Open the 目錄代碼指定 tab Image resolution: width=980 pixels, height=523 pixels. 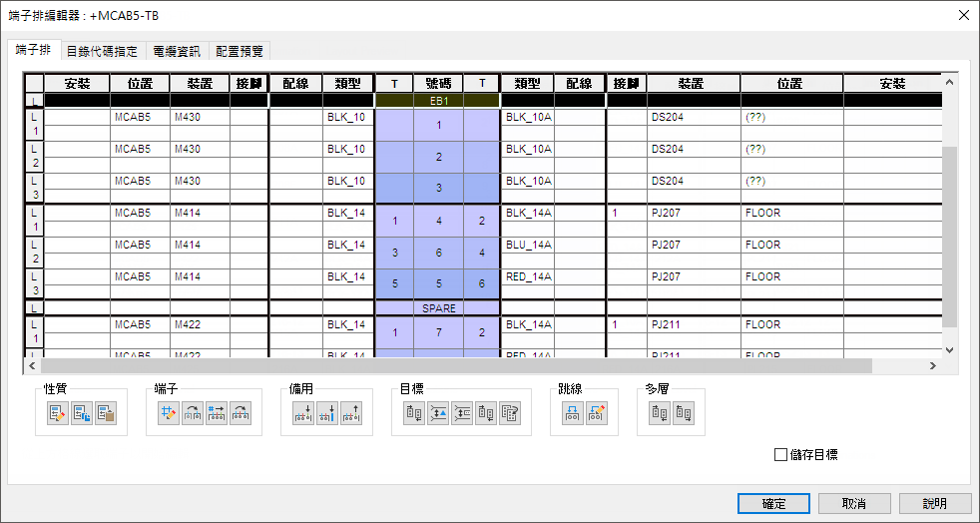click(x=102, y=51)
